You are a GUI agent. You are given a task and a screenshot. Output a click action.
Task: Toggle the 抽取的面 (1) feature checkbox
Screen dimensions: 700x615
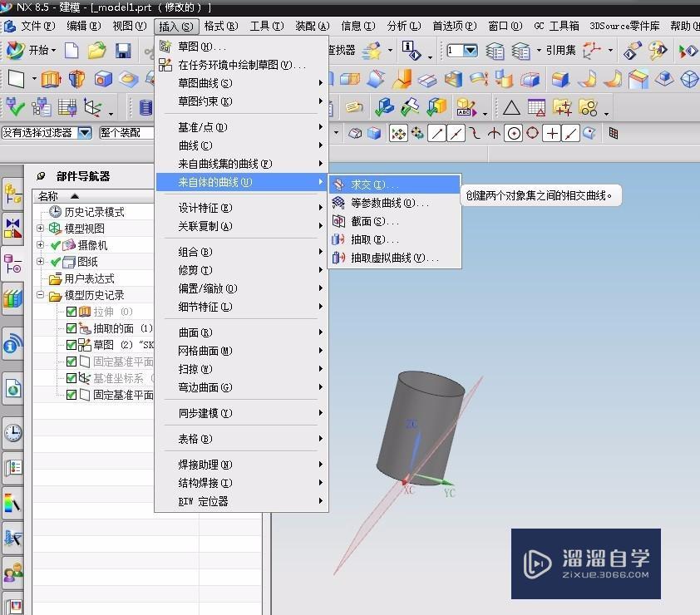(x=71, y=328)
